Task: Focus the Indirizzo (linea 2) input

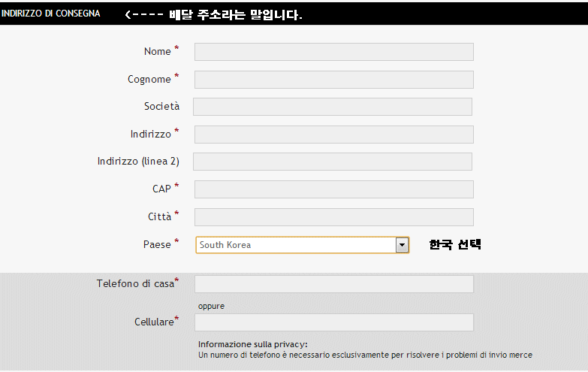Action: [332, 162]
